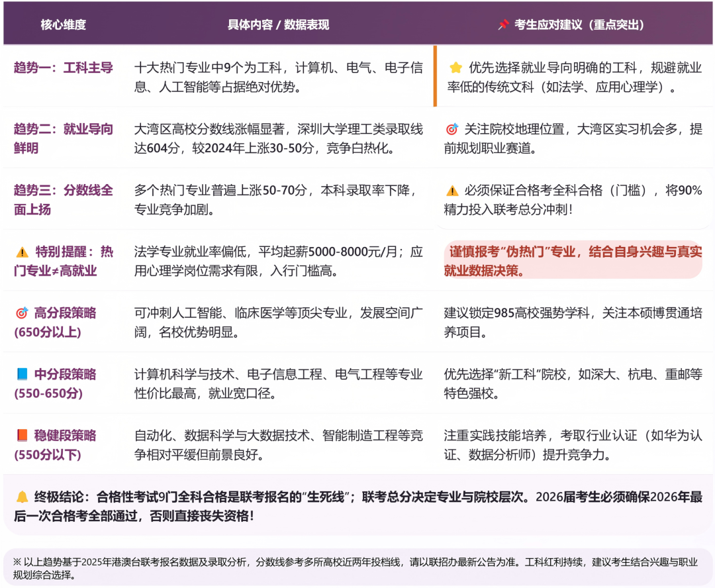The height and width of the screenshot is (588, 715).
Task: Click the target icon before 关注院校地理位置
Action: (x=452, y=129)
